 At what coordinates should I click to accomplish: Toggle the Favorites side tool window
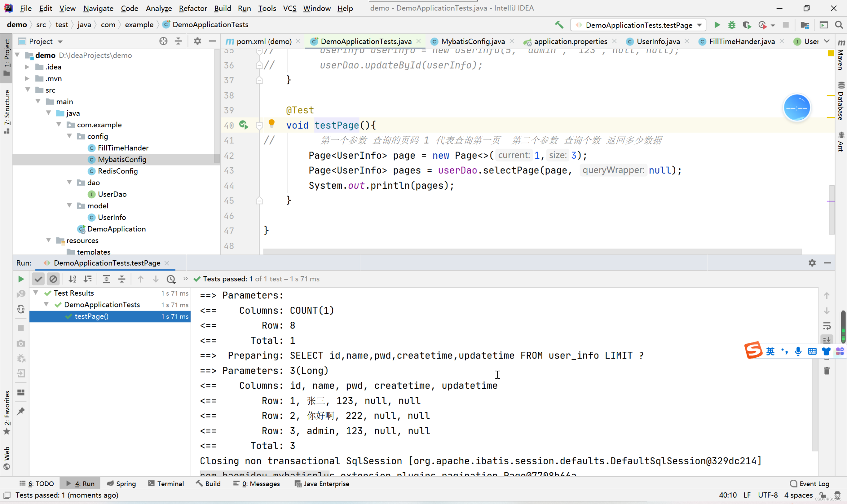7,413
